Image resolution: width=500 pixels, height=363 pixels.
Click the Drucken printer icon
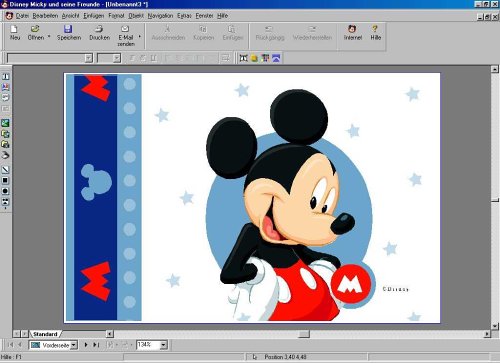99,29
